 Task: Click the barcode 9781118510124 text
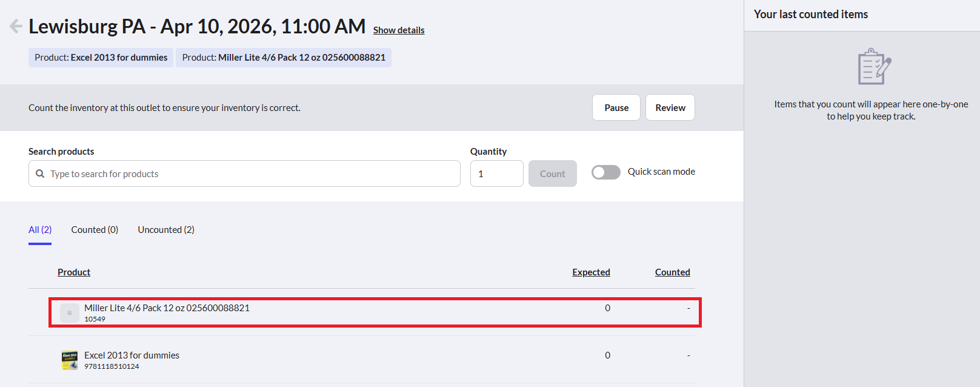pos(112,366)
